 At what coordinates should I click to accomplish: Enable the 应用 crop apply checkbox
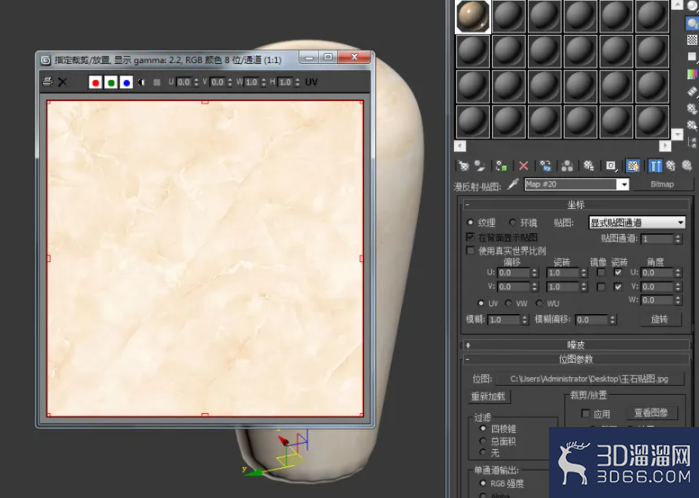coord(586,414)
